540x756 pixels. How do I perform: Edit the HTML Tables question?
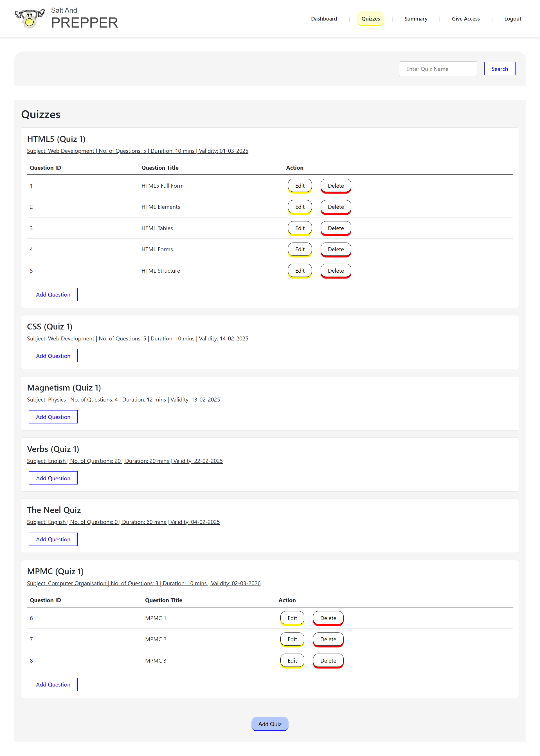pyautogui.click(x=299, y=228)
